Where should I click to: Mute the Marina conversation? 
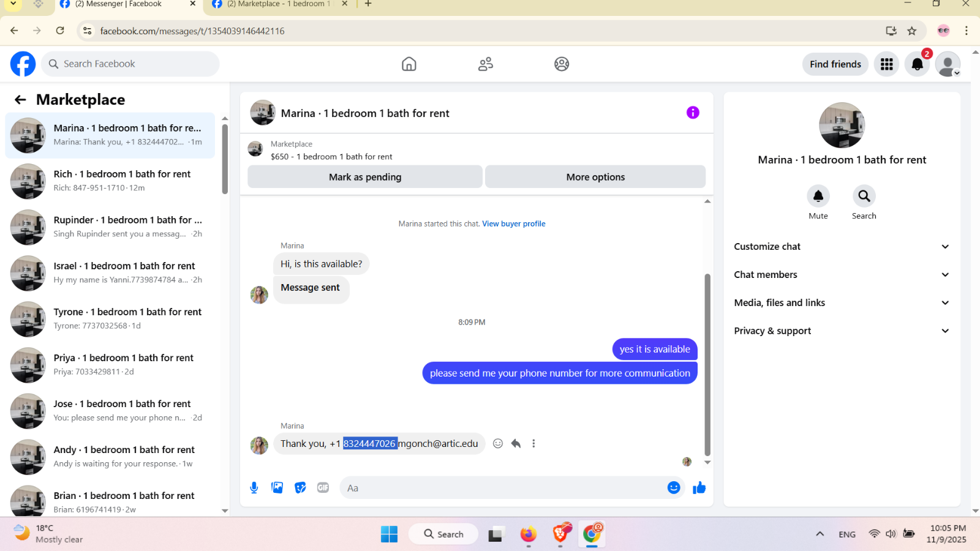coord(818,196)
